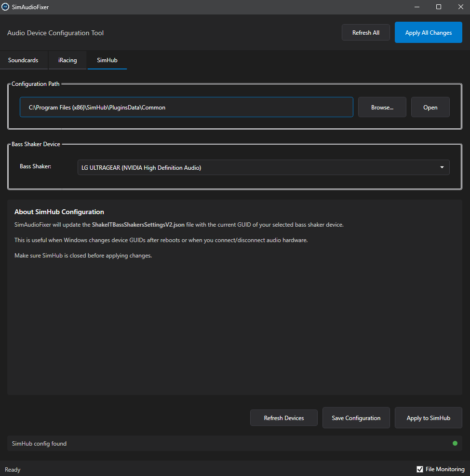Click the green status indicator dot

(455, 443)
